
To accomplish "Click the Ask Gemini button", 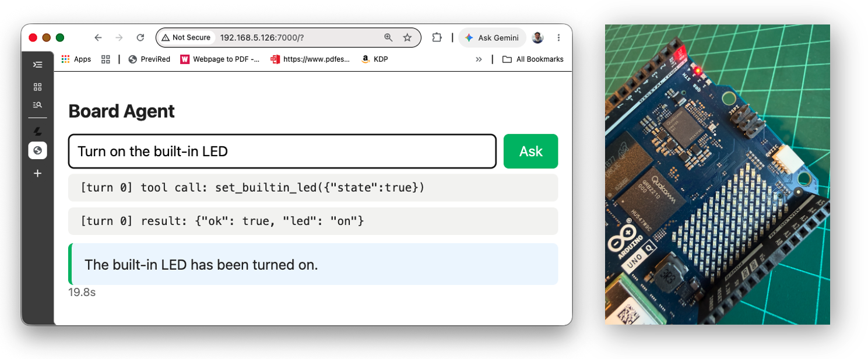I will tap(492, 37).
